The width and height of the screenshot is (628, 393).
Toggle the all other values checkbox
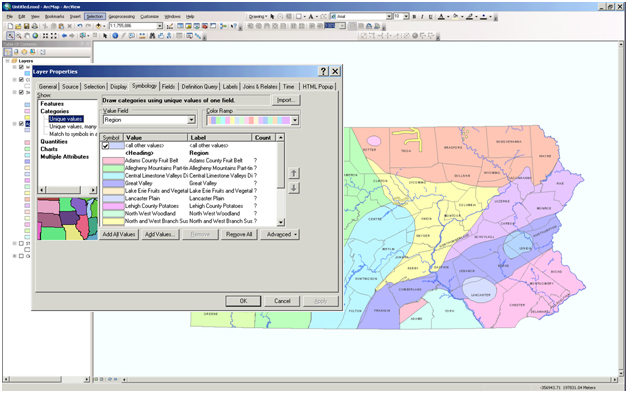(x=105, y=146)
